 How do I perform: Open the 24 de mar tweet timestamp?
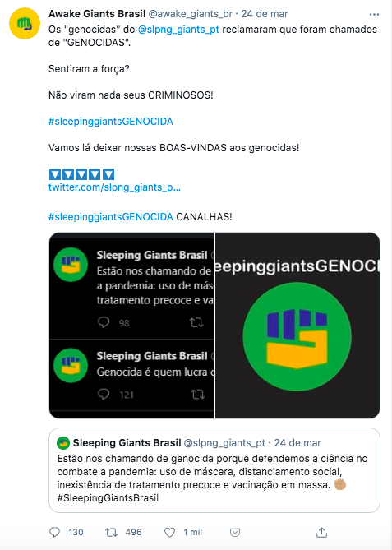(x=265, y=14)
